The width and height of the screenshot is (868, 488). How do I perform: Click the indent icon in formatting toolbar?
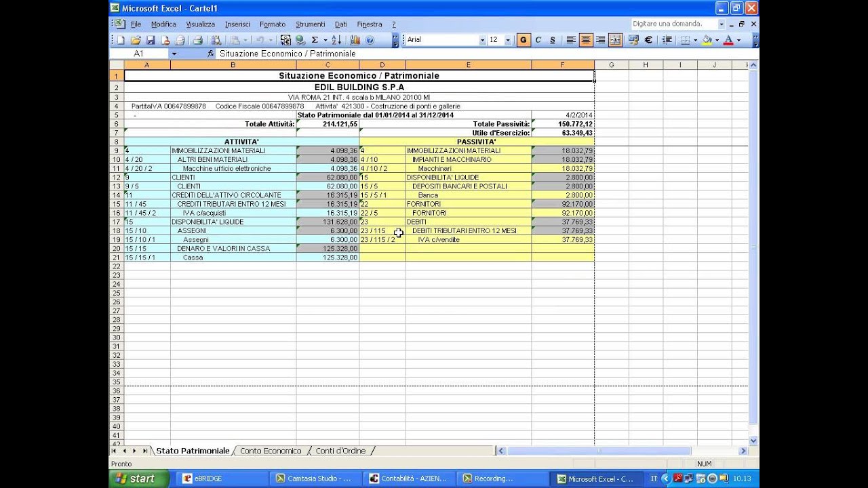click(667, 40)
